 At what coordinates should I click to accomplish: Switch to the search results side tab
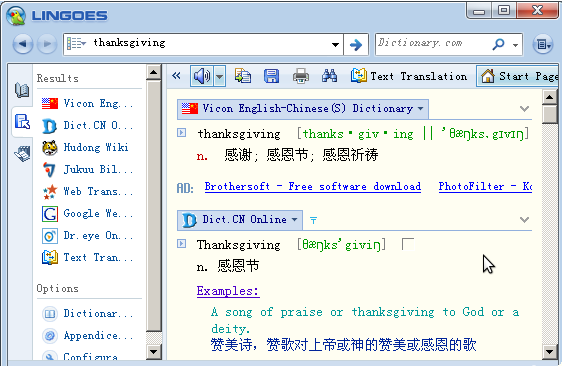click(x=22, y=122)
